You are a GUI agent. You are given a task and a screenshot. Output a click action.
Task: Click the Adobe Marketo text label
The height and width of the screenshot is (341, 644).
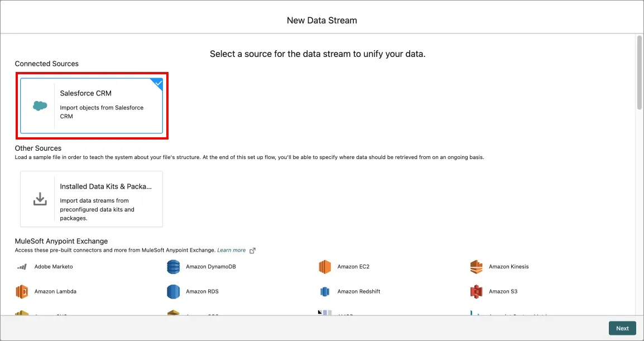coord(54,267)
